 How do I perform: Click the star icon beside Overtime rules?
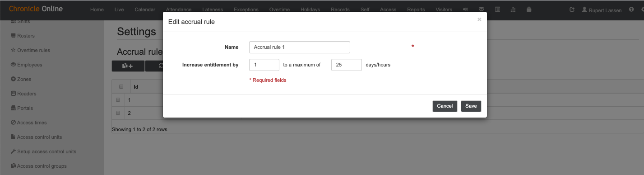(x=14, y=50)
